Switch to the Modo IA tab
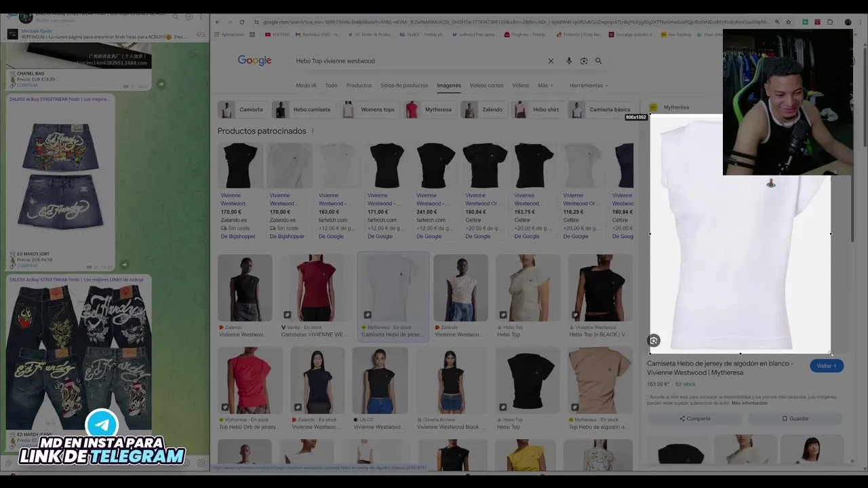Image resolution: width=868 pixels, height=488 pixels. tap(306, 85)
